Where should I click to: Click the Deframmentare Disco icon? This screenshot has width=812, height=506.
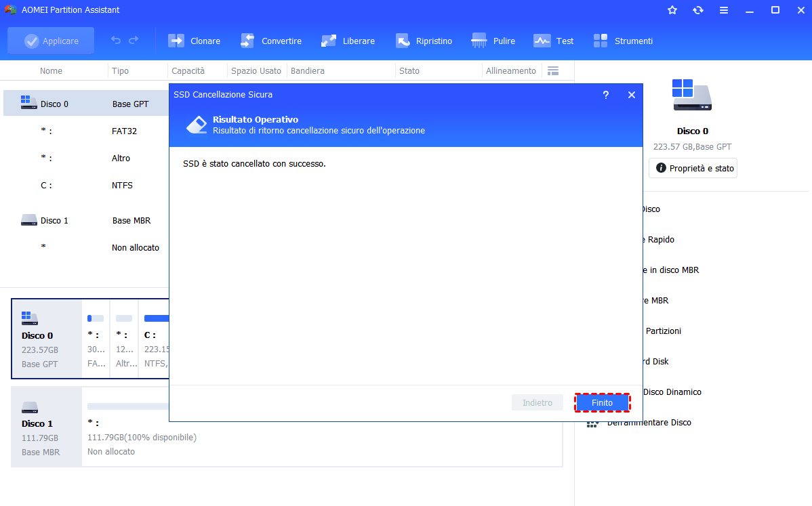coord(592,424)
